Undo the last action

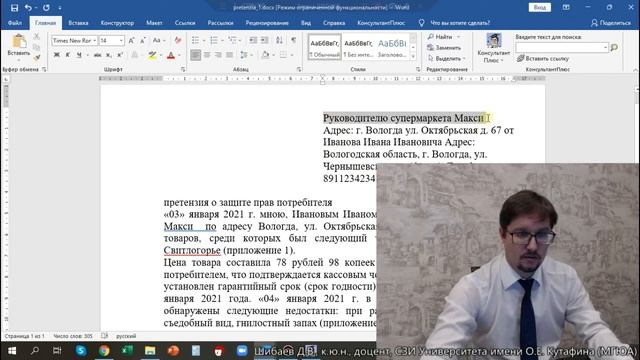click(28, 8)
